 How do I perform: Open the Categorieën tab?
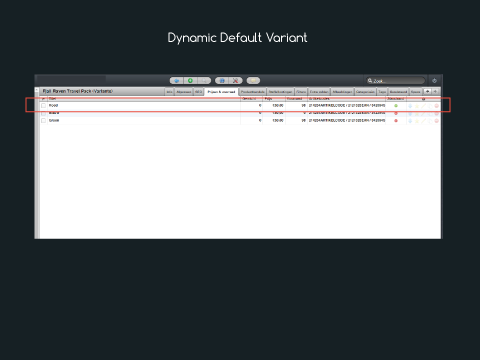click(365, 92)
